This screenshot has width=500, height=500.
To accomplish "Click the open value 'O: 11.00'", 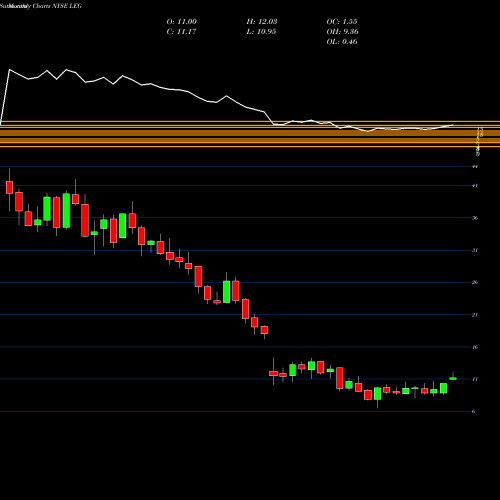I will click(182, 22).
